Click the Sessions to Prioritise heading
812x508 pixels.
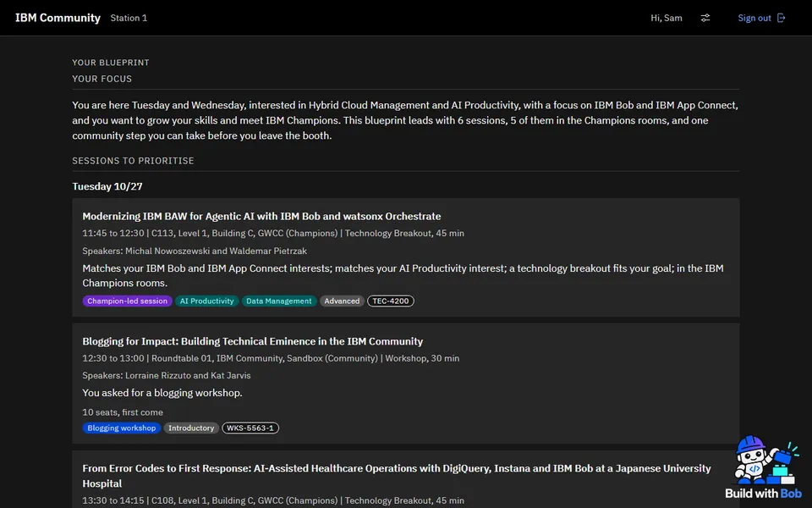click(133, 161)
